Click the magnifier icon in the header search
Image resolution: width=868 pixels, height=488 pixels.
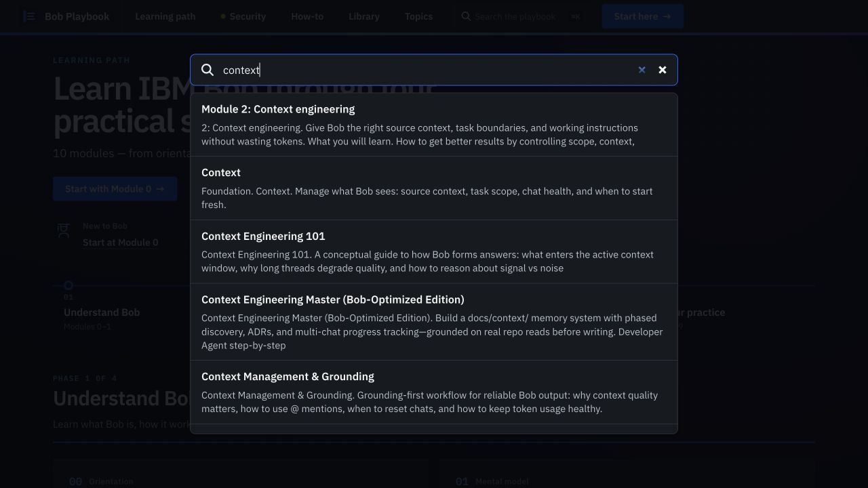466,16
